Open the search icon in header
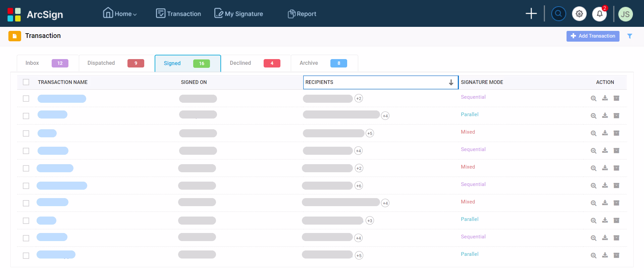This screenshot has width=644, height=280. click(x=558, y=14)
